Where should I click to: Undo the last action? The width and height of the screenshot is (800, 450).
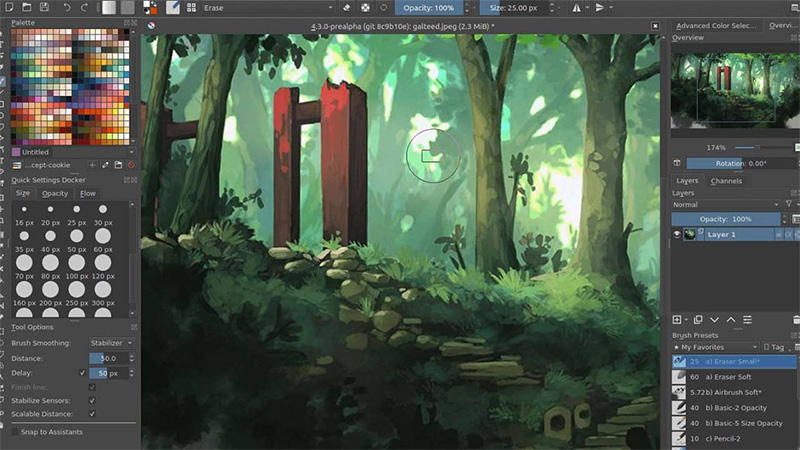[x=66, y=7]
